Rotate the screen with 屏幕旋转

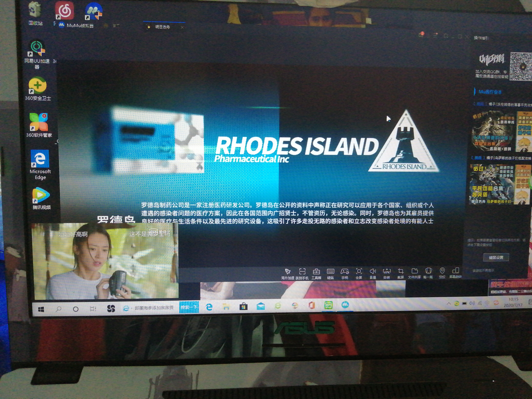[456, 273]
